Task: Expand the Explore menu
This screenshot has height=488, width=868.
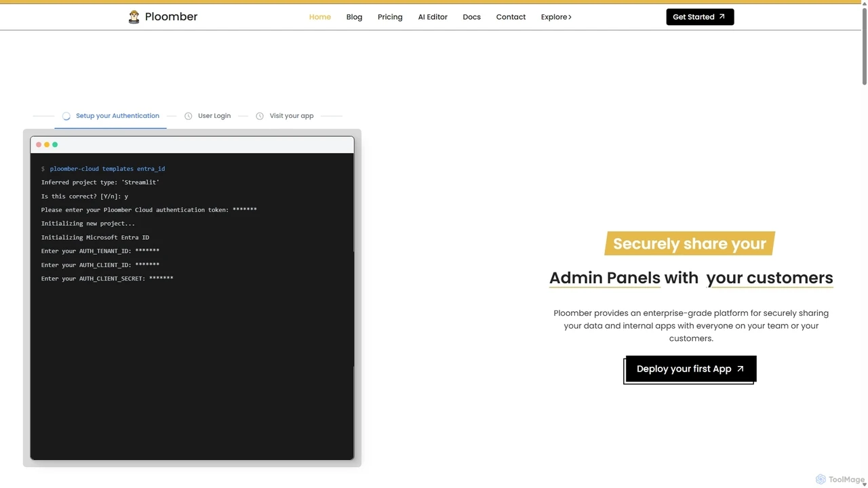Action: (x=556, y=17)
